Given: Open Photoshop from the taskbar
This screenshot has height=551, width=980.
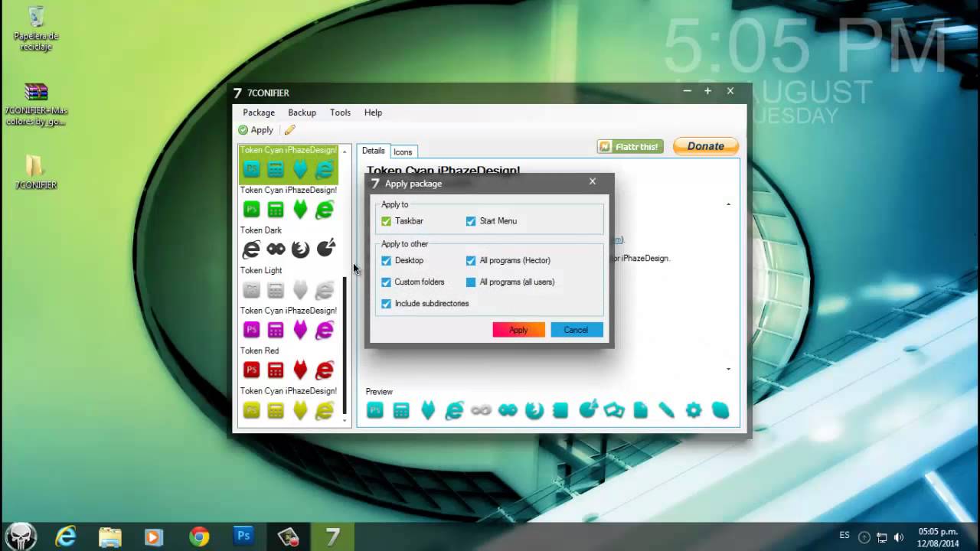Looking at the screenshot, I should coord(243,536).
